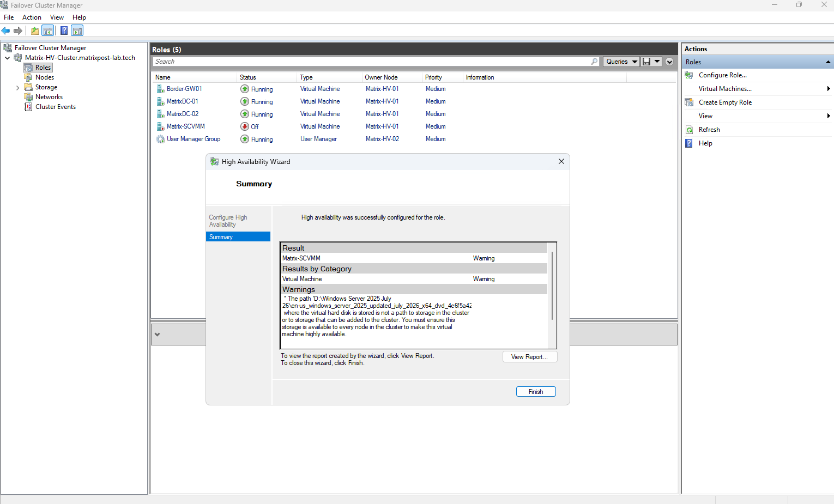Click the Refresh action text
Viewport: 834px width, 504px height.
(x=709, y=130)
